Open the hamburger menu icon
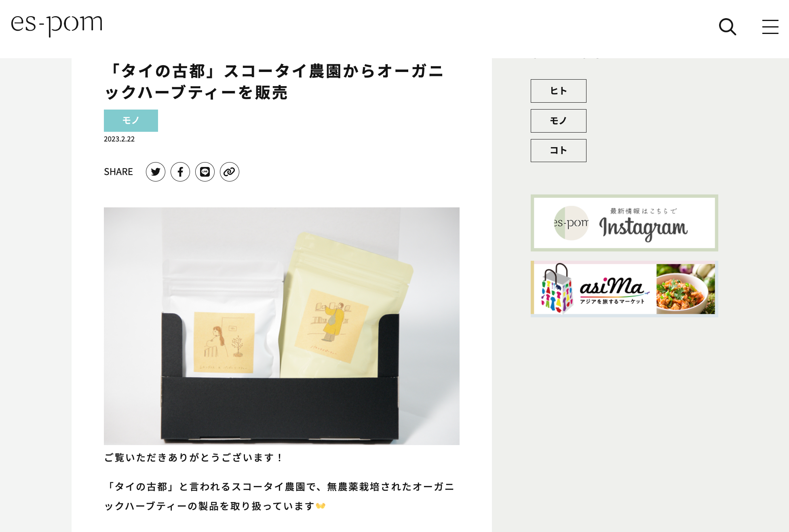The image size is (789, 532). 770,27
